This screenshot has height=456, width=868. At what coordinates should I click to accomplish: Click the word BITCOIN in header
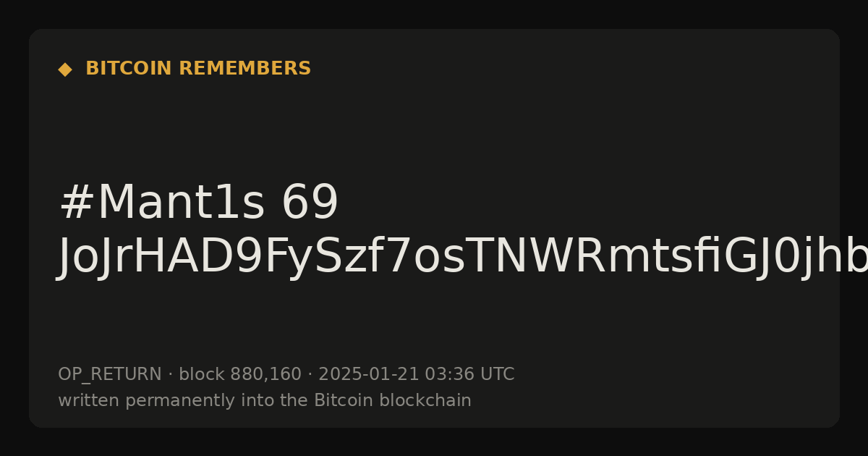(x=129, y=69)
